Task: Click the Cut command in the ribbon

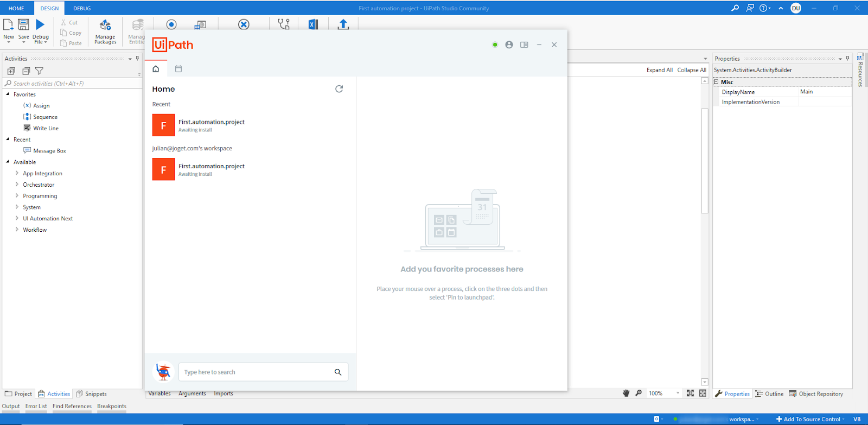Action: pyautogui.click(x=69, y=23)
